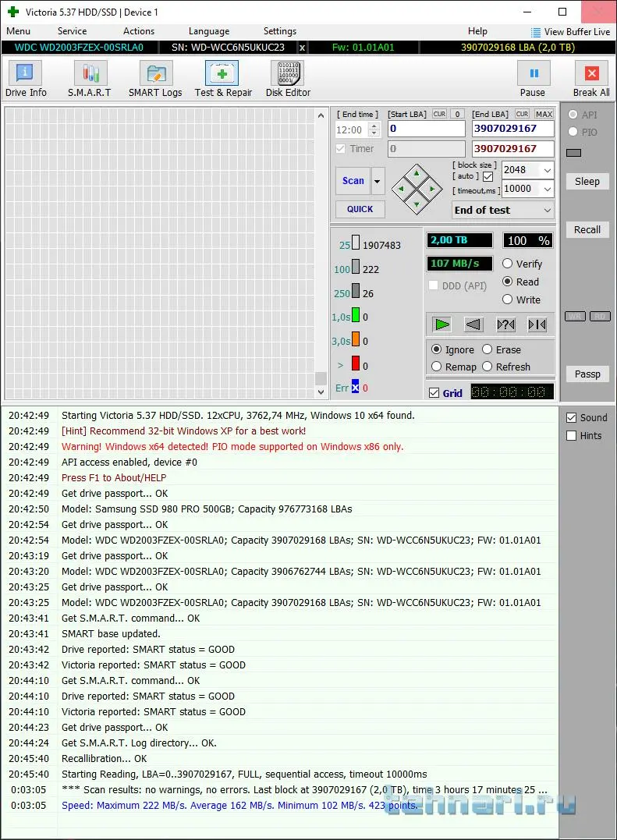The height and width of the screenshot is (840, 617).
Task: Click the View Buffer Live icon
Action: pos(536,32)
